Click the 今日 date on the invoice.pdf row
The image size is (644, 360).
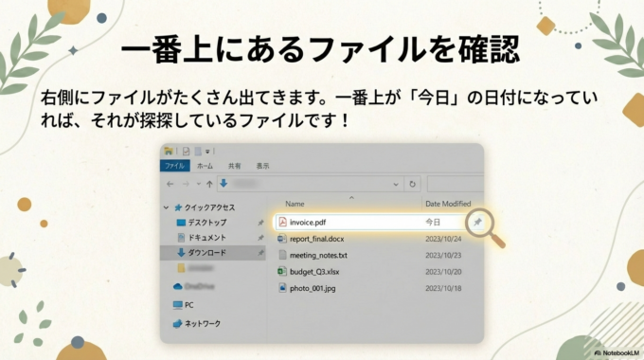pos(433,223)
